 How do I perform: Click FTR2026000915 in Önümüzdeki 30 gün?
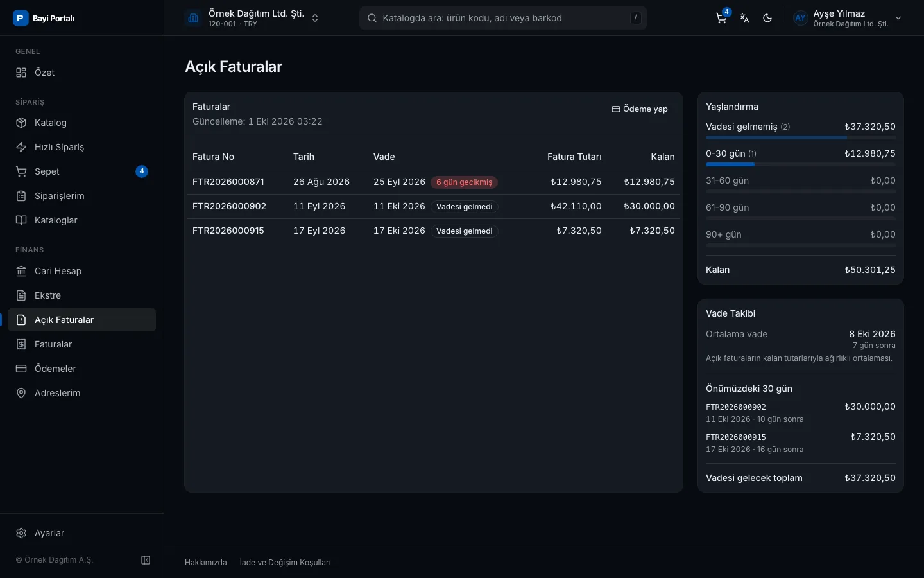point(736,437)
